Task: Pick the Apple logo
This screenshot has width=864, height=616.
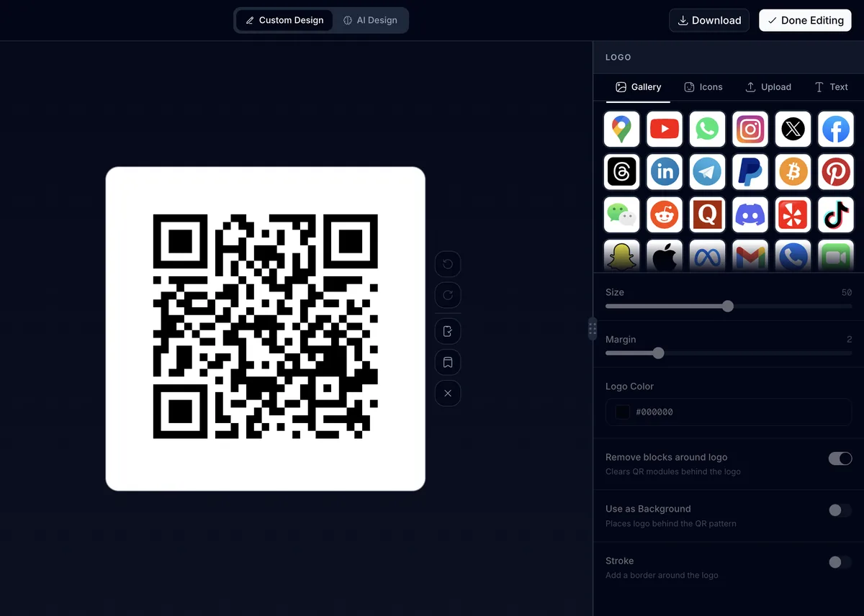Action: (665, 255)
